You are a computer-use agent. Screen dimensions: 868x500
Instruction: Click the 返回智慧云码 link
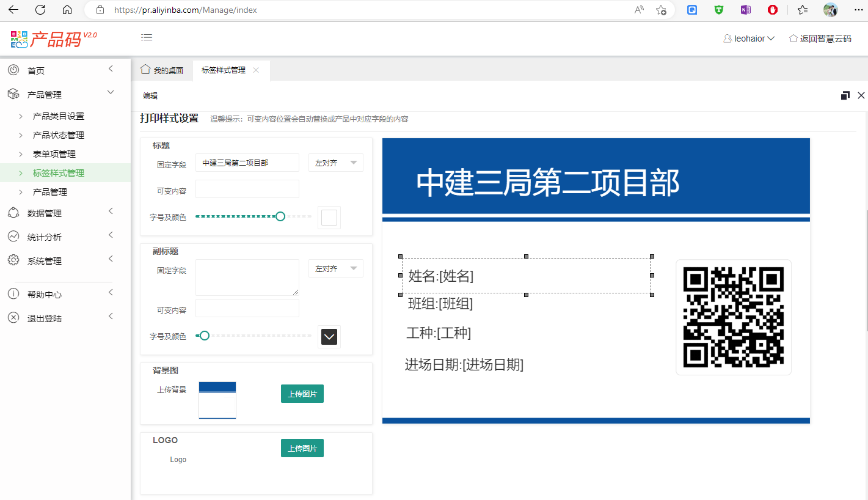pyautogui.click(x=820, y=39)
